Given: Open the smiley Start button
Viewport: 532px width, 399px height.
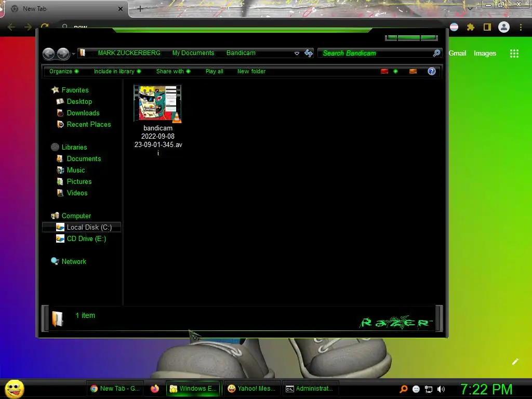Looking at the screenshot, I should coord(14,389).
